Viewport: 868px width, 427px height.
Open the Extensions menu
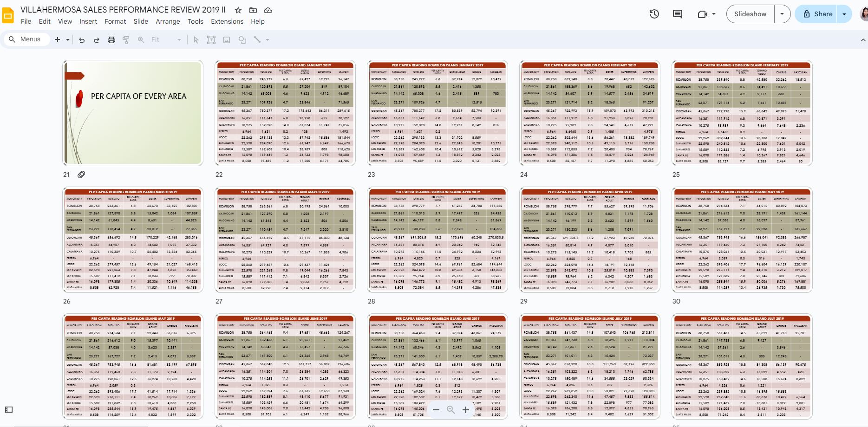point(227,21)
